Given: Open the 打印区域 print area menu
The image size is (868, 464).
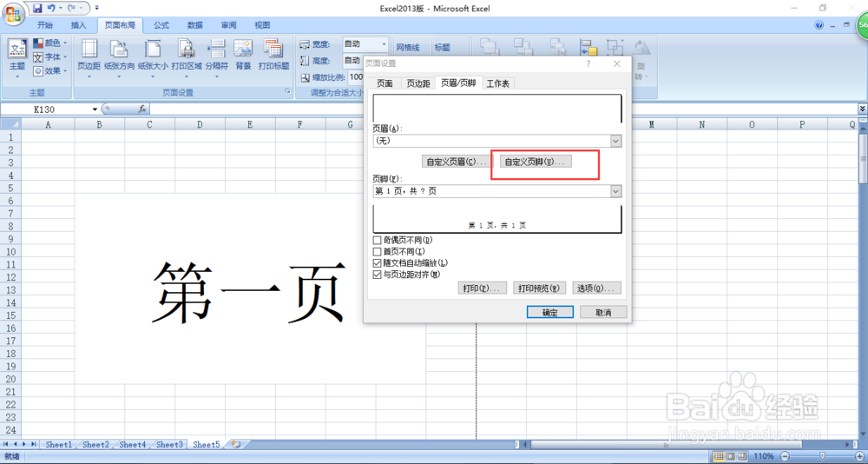Looking at the screenshot, I should (187, 57).
